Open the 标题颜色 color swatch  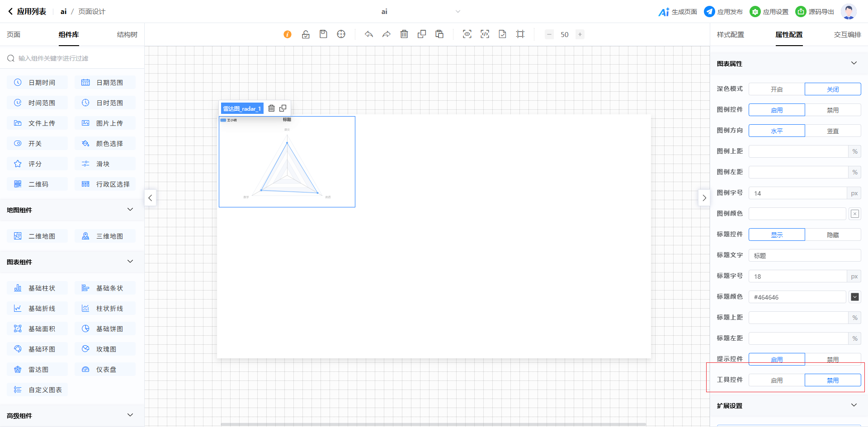854,297
